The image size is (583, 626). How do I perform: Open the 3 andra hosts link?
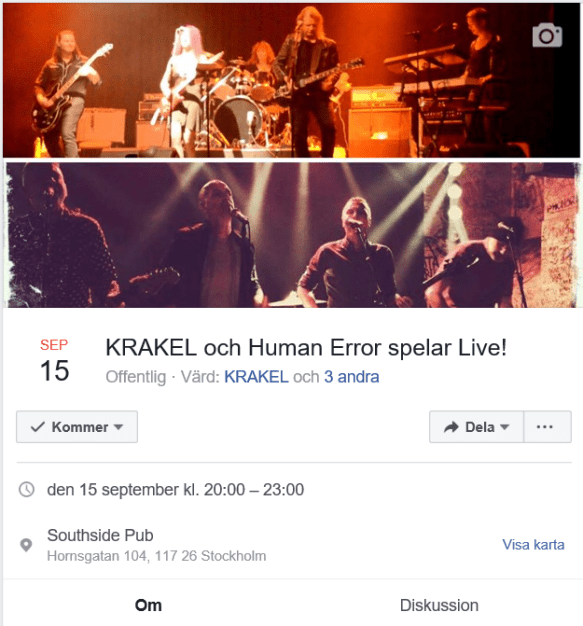coord(351,377)
